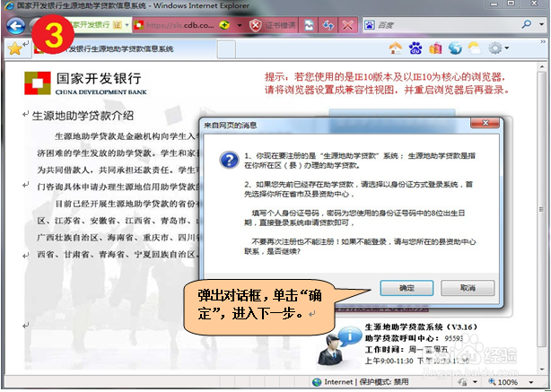Viewport: 551px width, 392px height.
Task: Open the gear Tools menu
Action: point(498,48)
